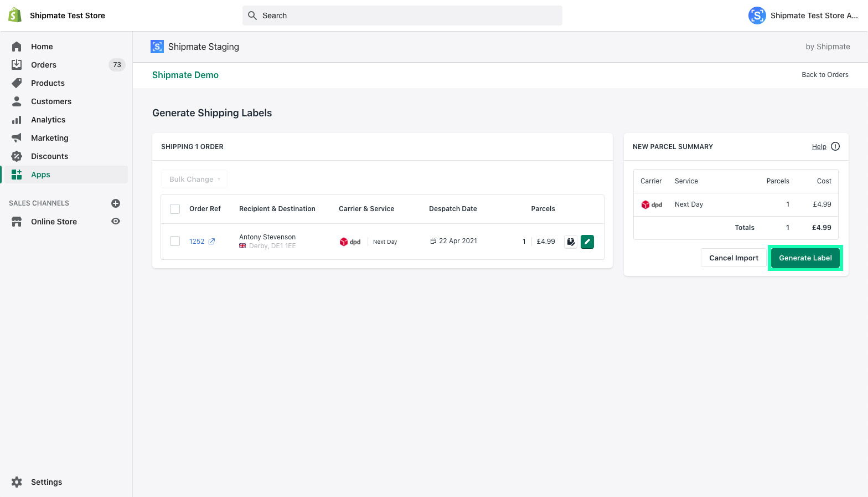Click the Order Ref column header
868x497 pixels.
point(205,209)
